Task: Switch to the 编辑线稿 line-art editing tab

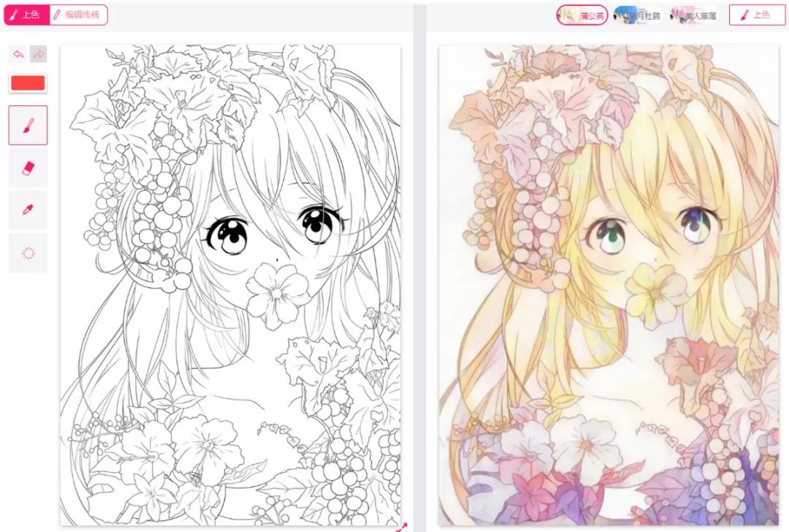Action: coord(78,15)
